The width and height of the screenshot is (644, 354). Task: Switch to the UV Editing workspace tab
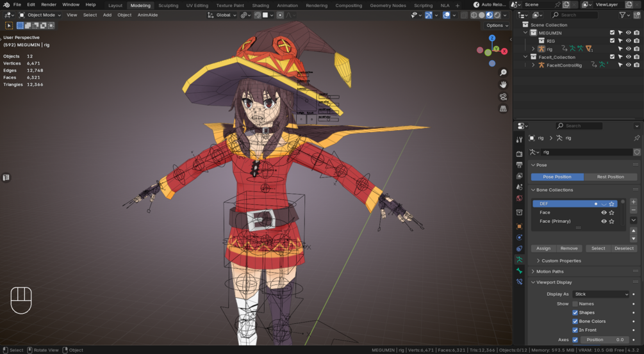[197, 5]
